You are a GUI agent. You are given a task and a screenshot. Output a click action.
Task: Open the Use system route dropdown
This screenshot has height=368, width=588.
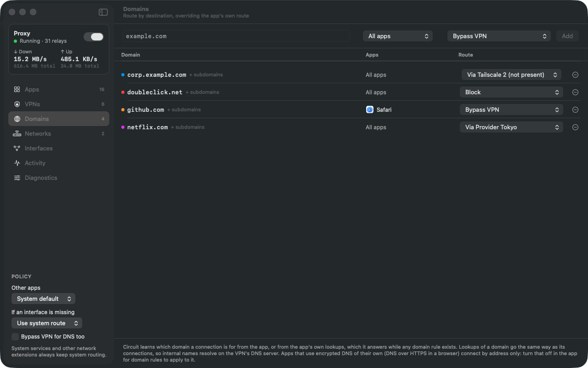[47, 323]
